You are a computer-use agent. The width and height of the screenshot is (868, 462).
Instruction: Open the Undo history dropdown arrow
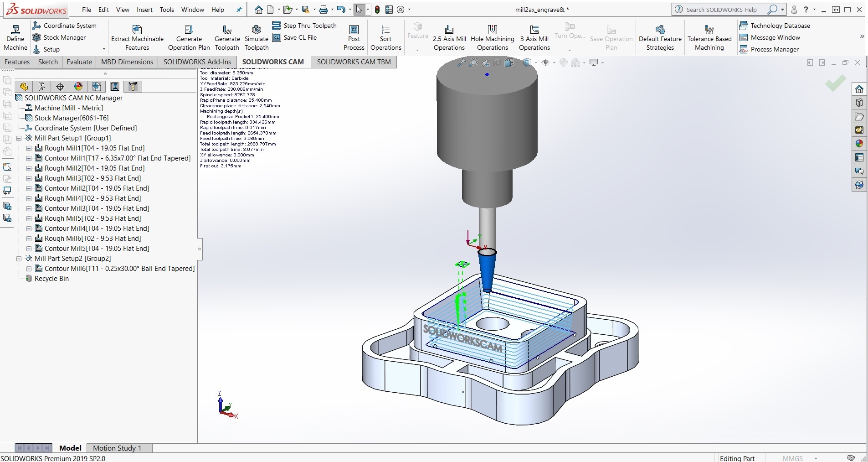click(349, 10)
